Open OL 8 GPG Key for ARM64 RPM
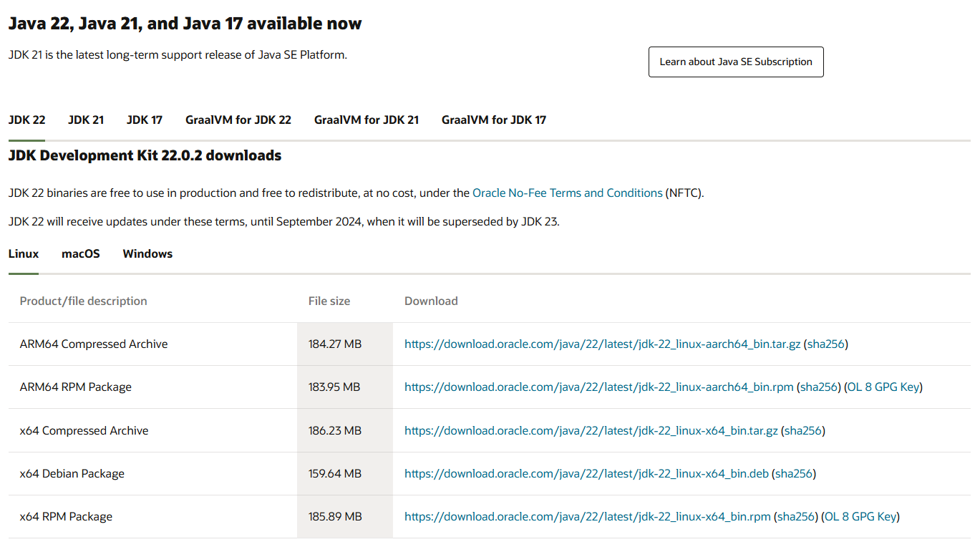 tap(883, 387)
